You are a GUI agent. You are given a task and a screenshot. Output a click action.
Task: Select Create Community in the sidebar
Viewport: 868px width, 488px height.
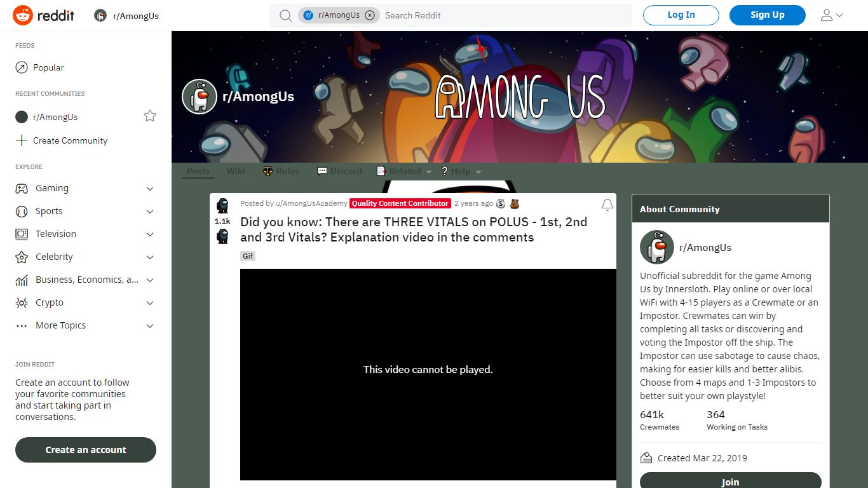pyautogui.click(x=70, y=140)
